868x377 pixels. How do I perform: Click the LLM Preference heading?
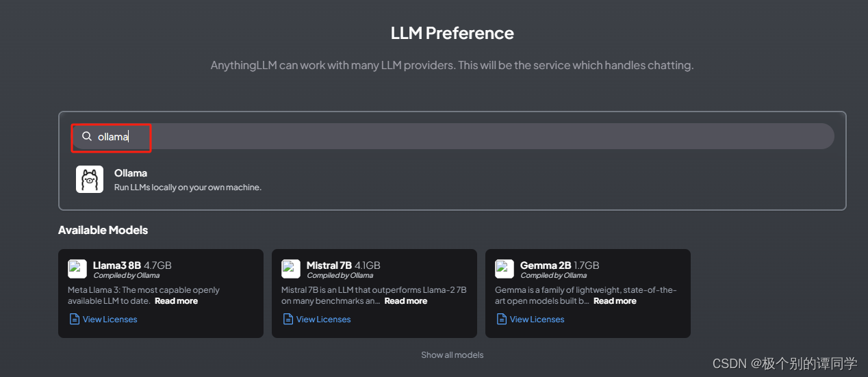(x=452, y=33)
